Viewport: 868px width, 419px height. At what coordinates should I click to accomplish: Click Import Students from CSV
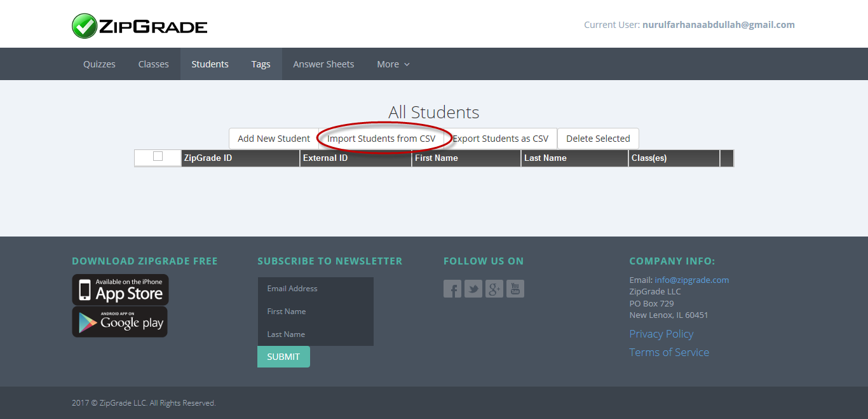pos(381,139)
